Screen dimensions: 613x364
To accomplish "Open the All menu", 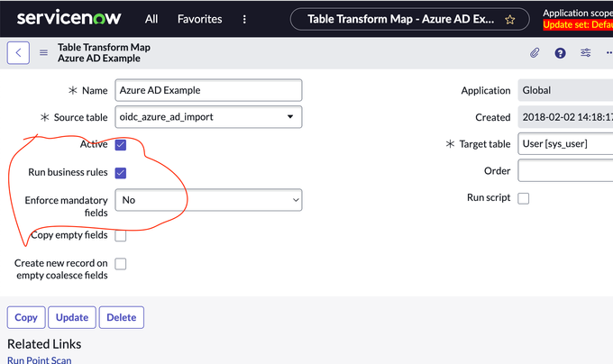I will click(151, 19).
